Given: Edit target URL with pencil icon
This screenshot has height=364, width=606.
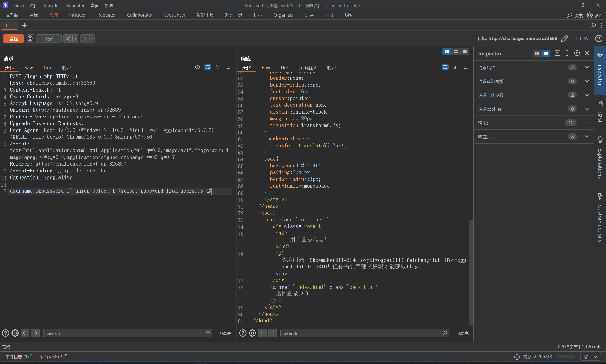Looking at the screenshot, I should pyautogui.click(x=565, y=39).
